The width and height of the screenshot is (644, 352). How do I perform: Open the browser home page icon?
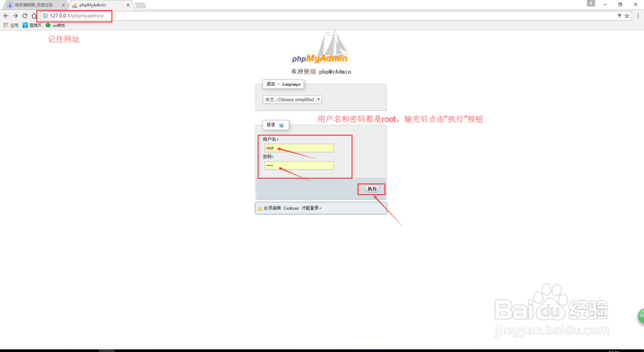pos(34,15)
